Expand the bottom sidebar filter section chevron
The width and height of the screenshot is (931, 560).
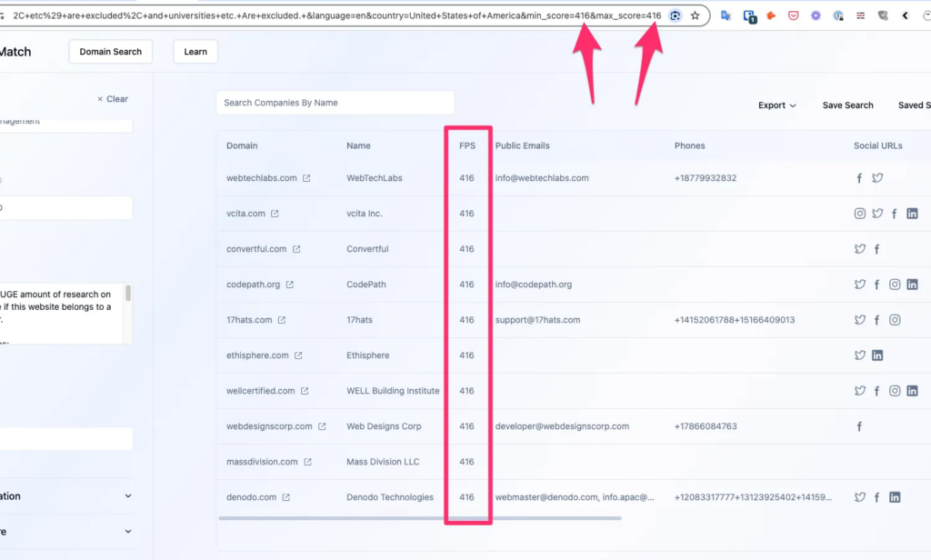tap(128, 532)
